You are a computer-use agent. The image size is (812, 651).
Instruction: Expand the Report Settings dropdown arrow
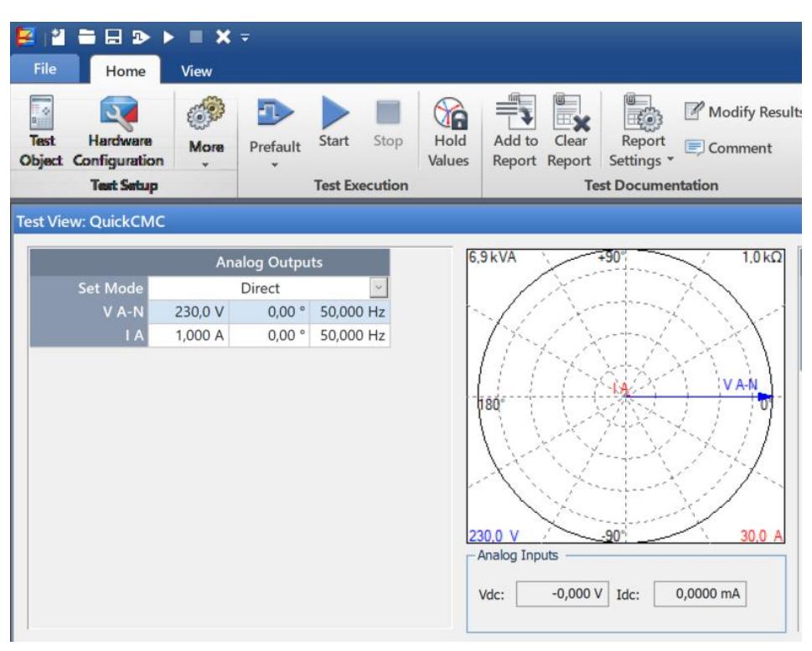670,159
